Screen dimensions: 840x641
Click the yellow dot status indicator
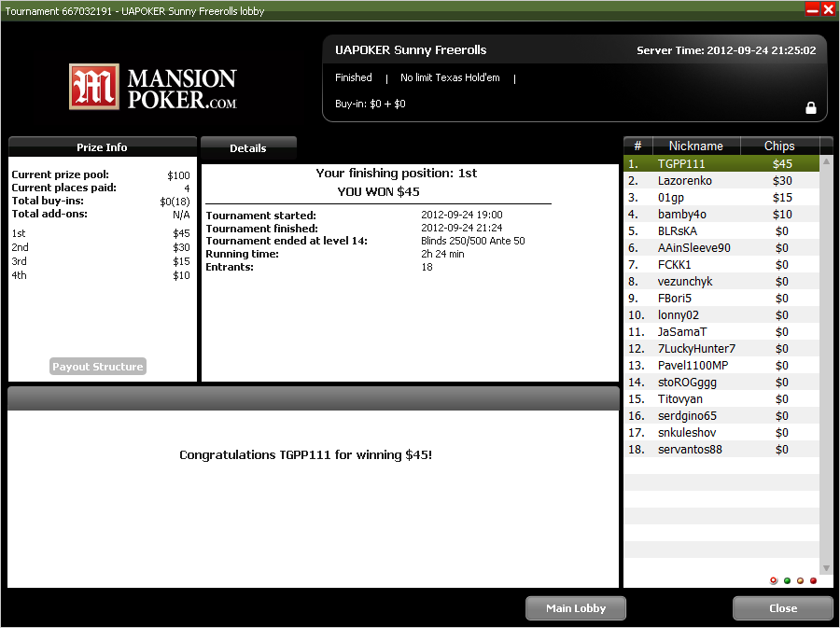coord(800,580)
